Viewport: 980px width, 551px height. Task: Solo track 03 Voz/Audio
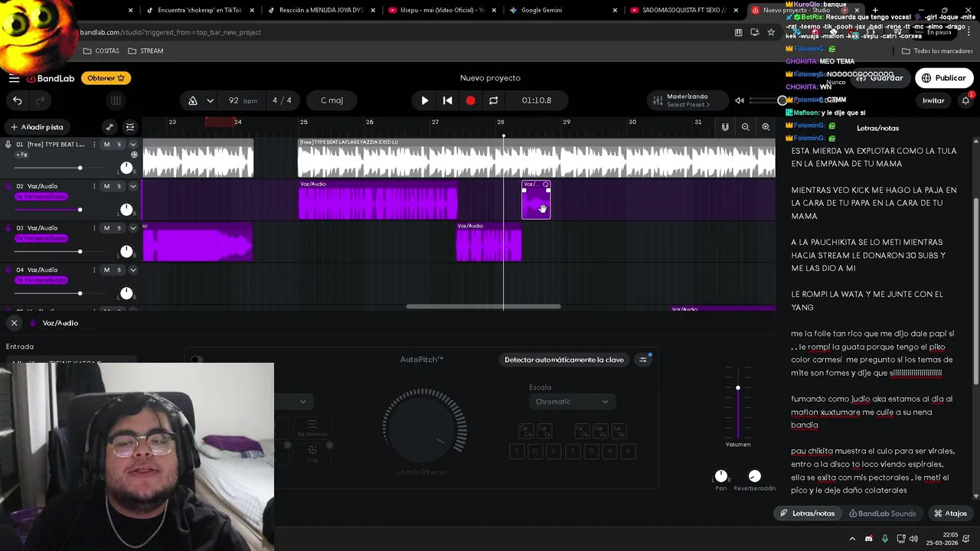[x=119, y=228]
